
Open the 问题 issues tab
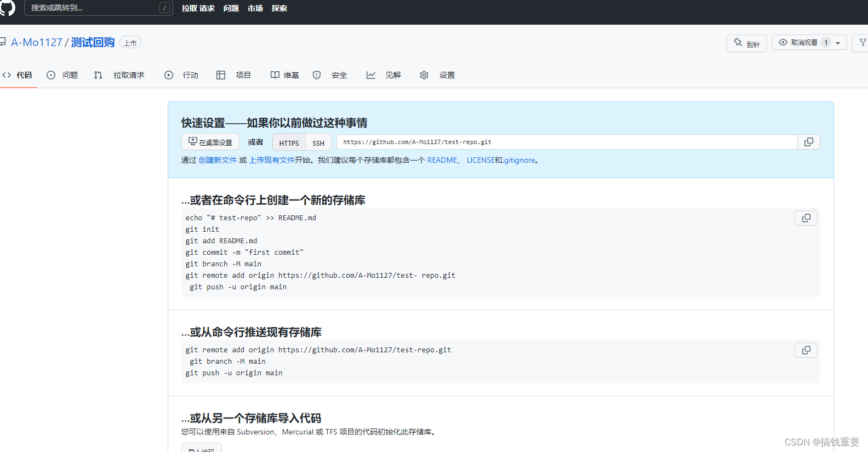62,75
